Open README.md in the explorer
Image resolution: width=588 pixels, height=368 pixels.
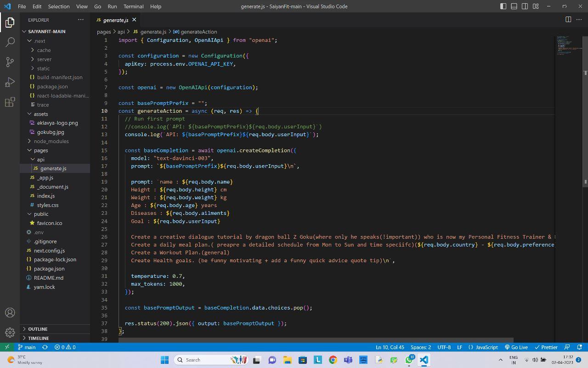[x=49, y=278]
